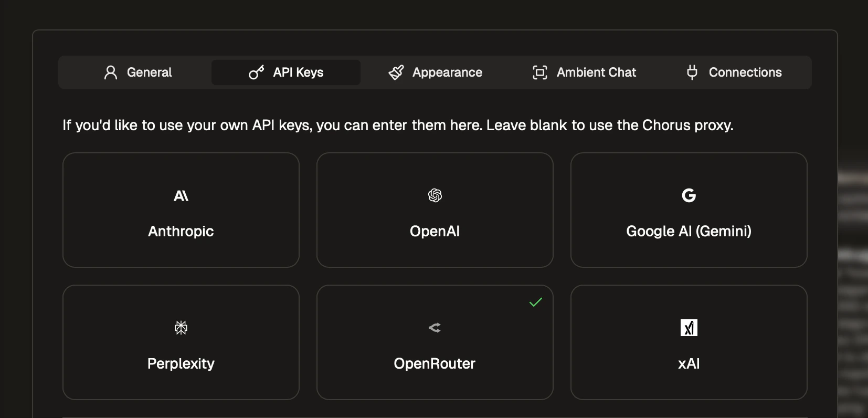Select the API Keys tab
This screenshot has width=868, height=418.
[286, 72]
